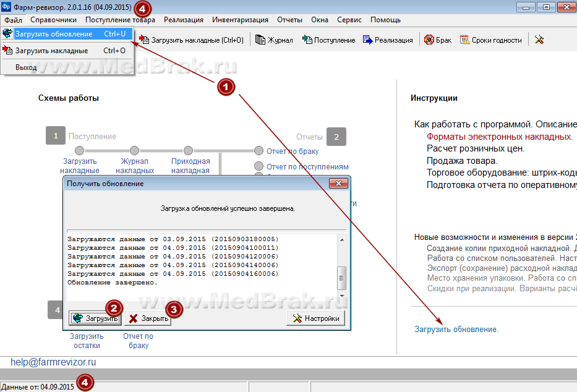Click log scrollbar down arrow in update dialog
The width and height of the screenshot is (577, 392).
342,296
